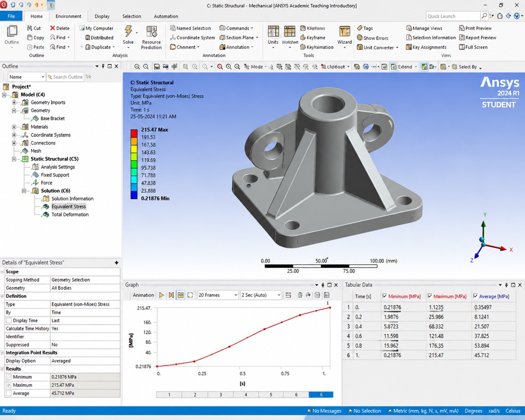The width and height of the screenshot is (525, 420).
Task: Open the File menu
Action: click(11, 16)
